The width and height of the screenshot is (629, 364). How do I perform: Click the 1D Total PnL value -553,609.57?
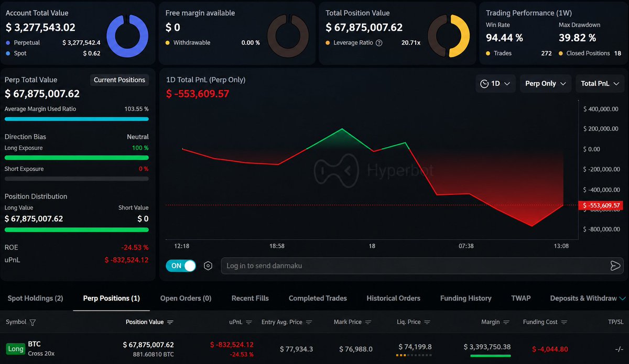198,94
